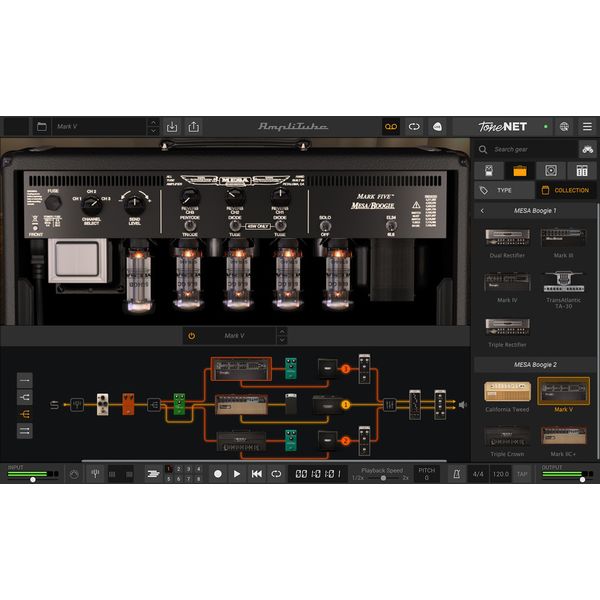Adjust the INPUT level slider
Viewport: 600px width, 600px height.
coord(33,479)
